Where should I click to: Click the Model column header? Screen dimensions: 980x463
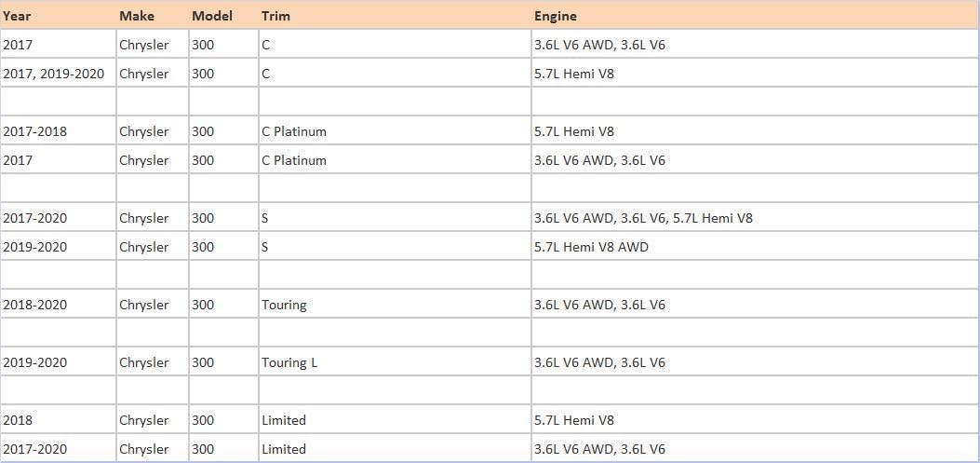click(x=212, y=16)
